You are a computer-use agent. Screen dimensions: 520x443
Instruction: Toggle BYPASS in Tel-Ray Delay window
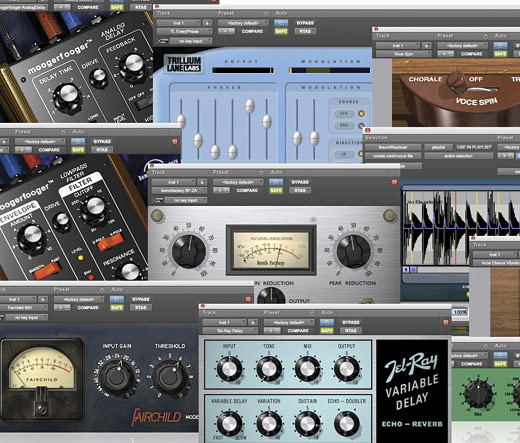coord(351,322)
